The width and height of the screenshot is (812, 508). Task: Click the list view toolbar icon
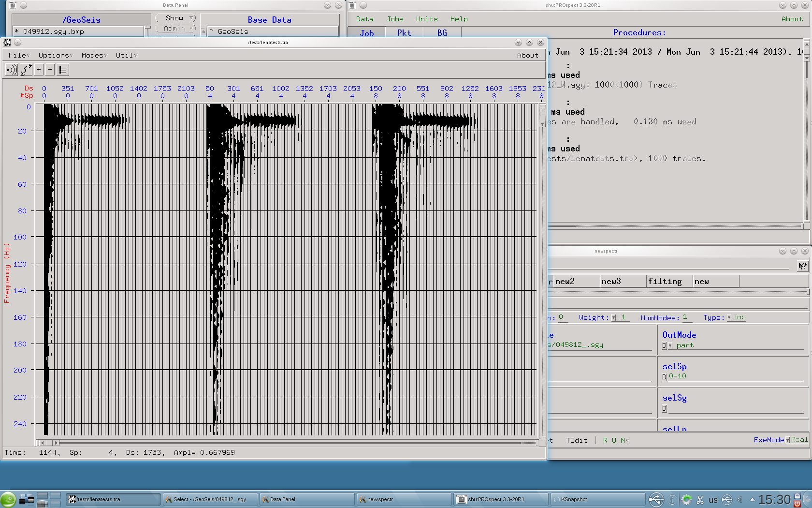(x=63, y=70)
